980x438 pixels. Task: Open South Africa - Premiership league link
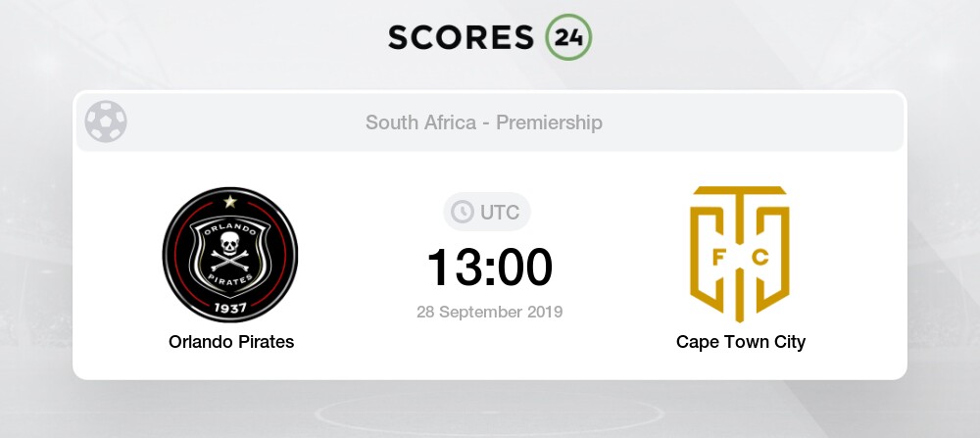coord(484,122)
